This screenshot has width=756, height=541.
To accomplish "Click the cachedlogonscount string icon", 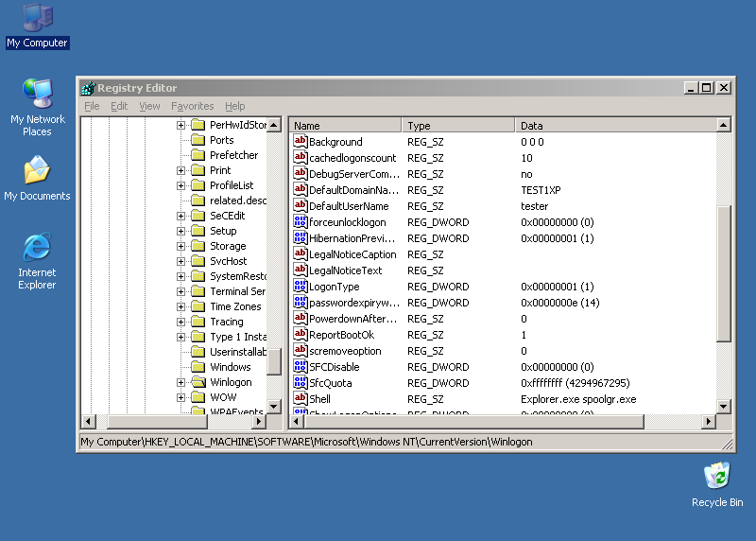I will (x=300, y=157).
